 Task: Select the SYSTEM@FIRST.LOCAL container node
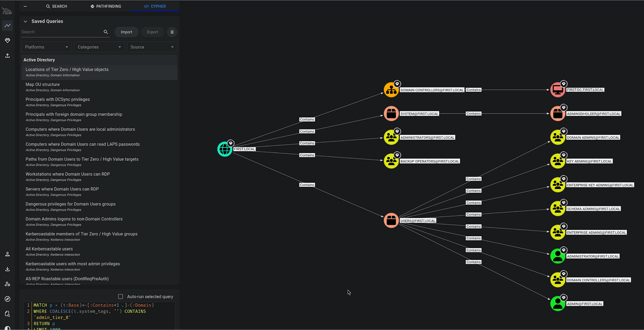[x=391, y=114]
